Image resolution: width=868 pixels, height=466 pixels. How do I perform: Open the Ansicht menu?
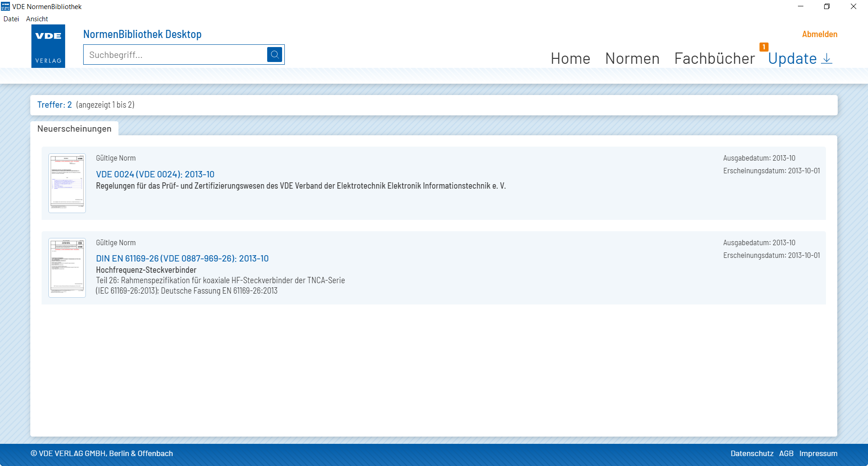[x=37, y=19]
